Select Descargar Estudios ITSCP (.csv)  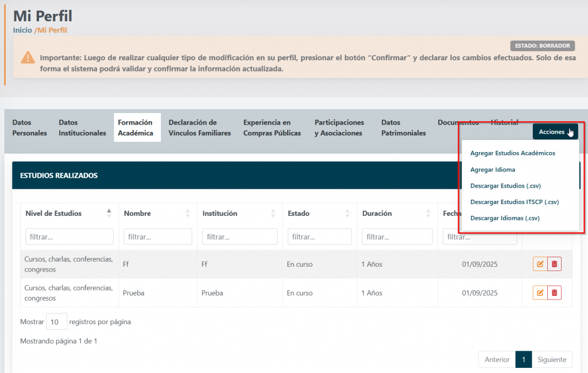pos(514,201)
